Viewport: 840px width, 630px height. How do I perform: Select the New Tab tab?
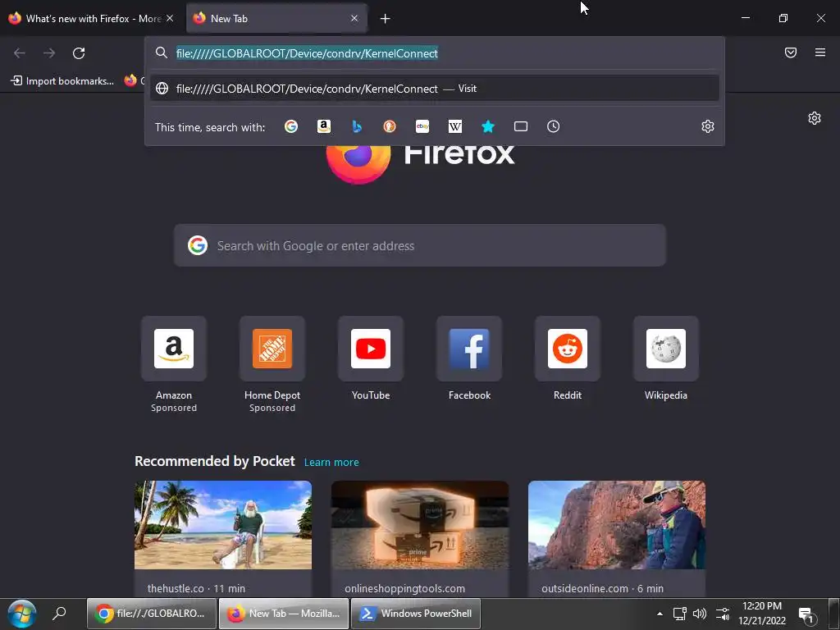(276, 19)
